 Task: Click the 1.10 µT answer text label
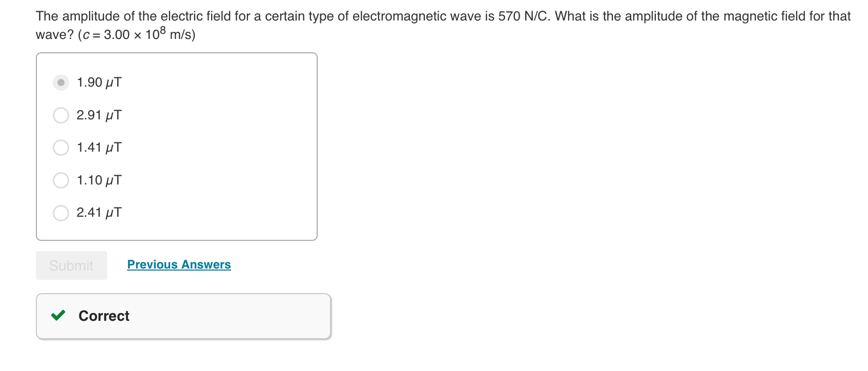coord(98,180)
